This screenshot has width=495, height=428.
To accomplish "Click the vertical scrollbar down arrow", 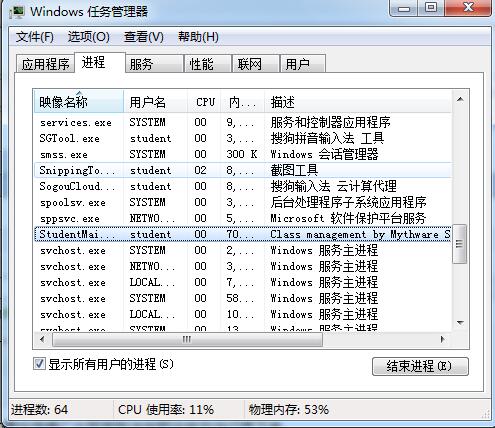I will 460,322.
